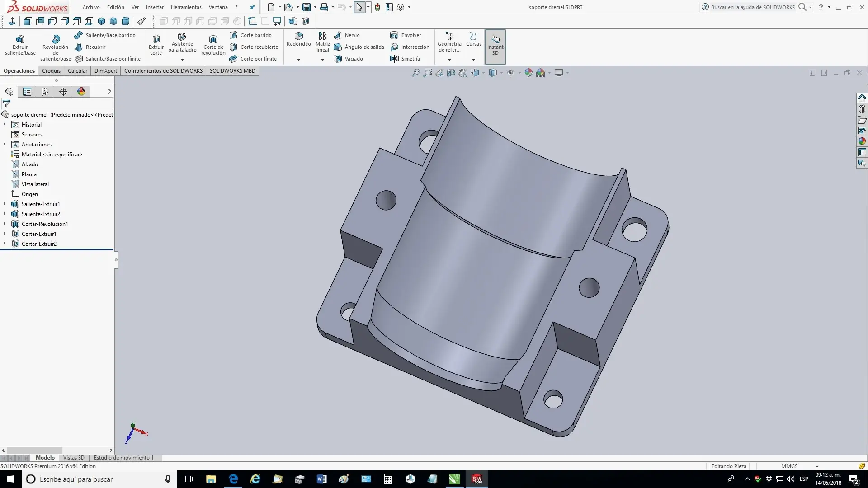868x488 pixels.
Task: Switch to the Vistas 3D tab
Action: click(x=74, y=458)
